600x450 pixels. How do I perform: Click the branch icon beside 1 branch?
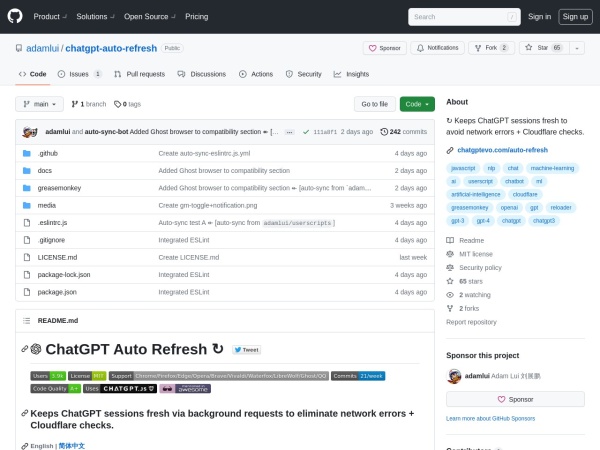75,104
